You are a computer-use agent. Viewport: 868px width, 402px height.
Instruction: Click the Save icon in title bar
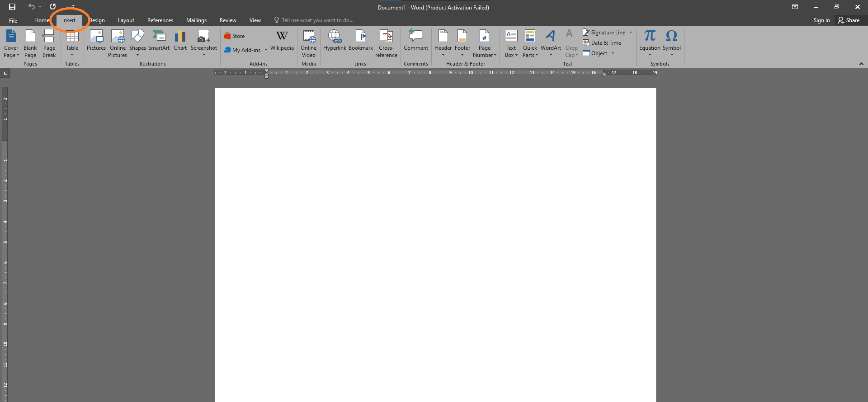point(12,7)
